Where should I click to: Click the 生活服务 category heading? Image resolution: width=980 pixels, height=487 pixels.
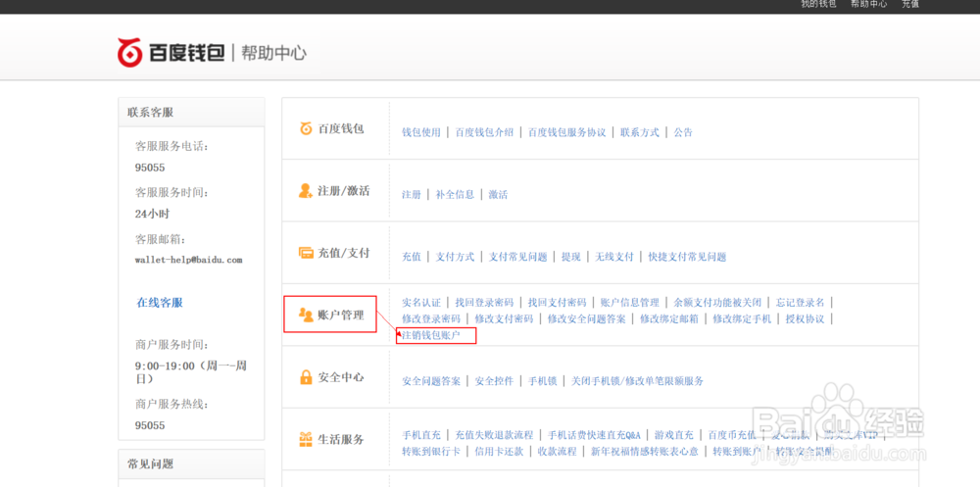point(341,440)
